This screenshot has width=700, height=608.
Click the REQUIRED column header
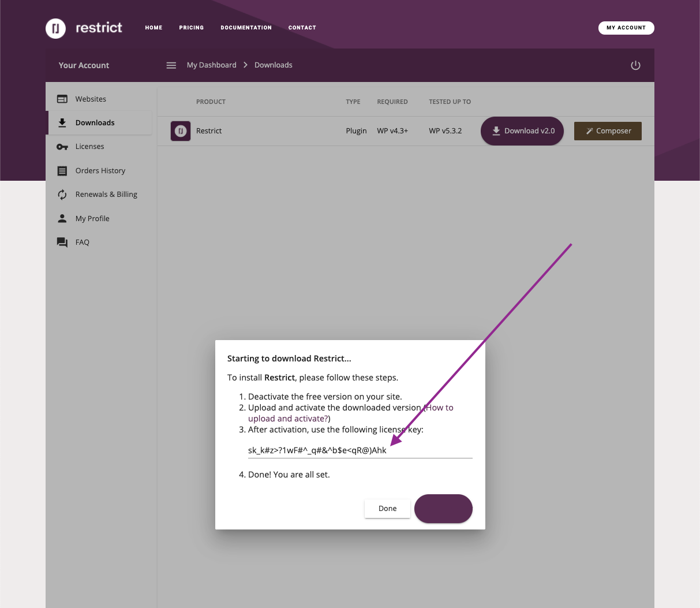392,102
